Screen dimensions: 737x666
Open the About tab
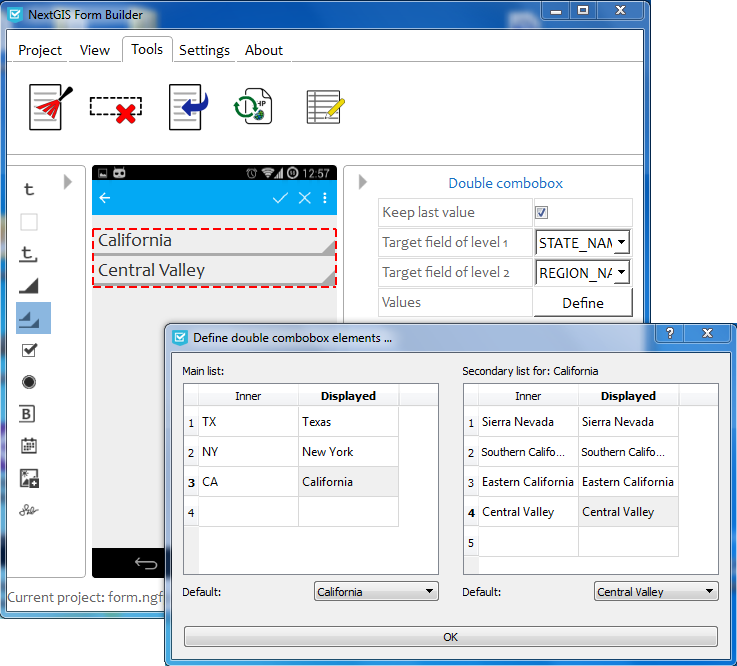(x=264, y=50)
